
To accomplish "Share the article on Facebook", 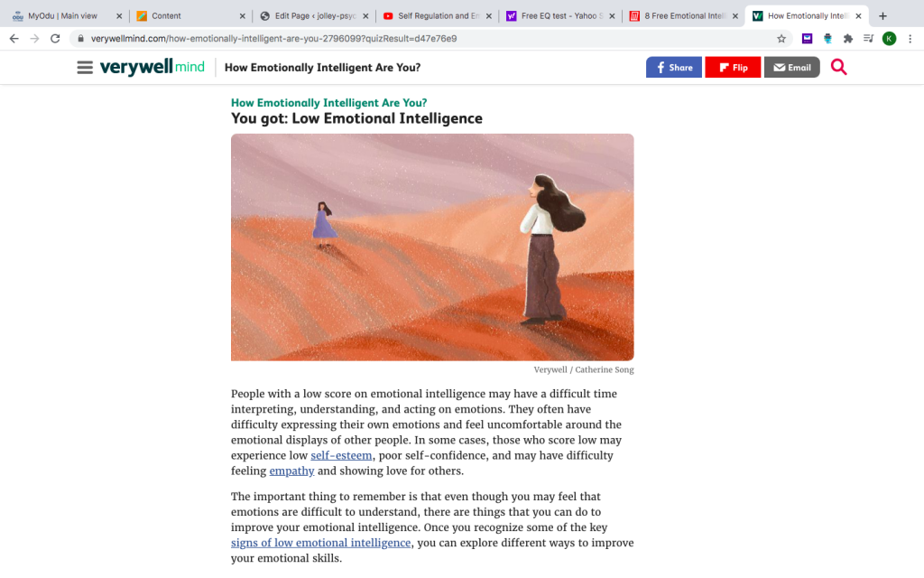I will tap(673, 67).
